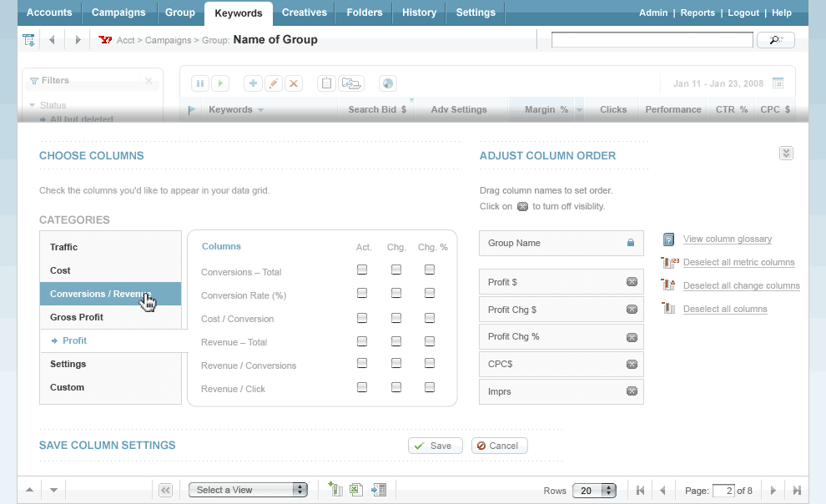Viewport: 826px width, 504px height.
Task: Click the navigate back arrow icon
Action: tap(52, 40)
